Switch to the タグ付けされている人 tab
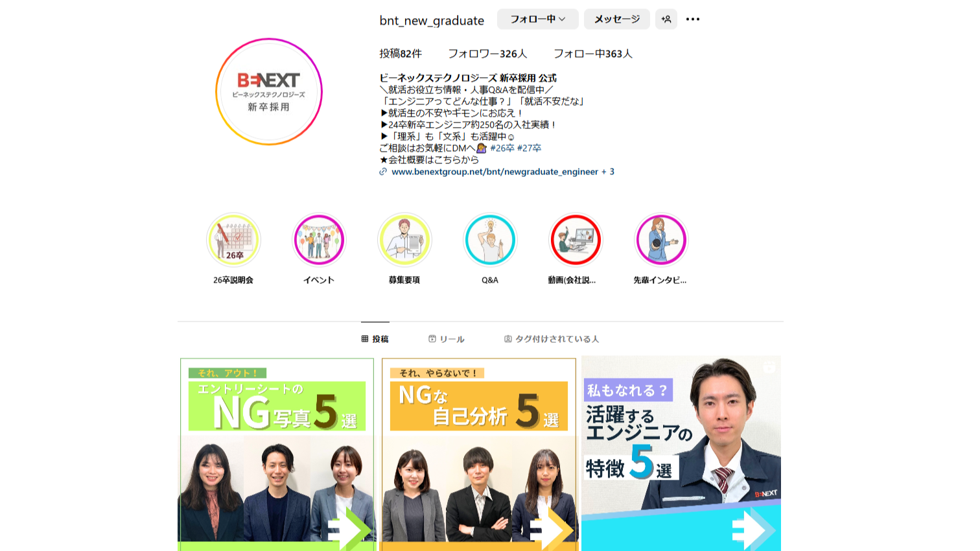Screen dimensions: 980x551 [552, 339]
